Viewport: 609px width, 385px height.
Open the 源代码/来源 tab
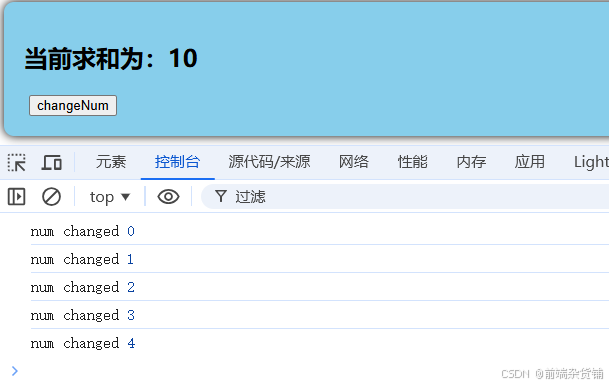click(x=269, y=162)
